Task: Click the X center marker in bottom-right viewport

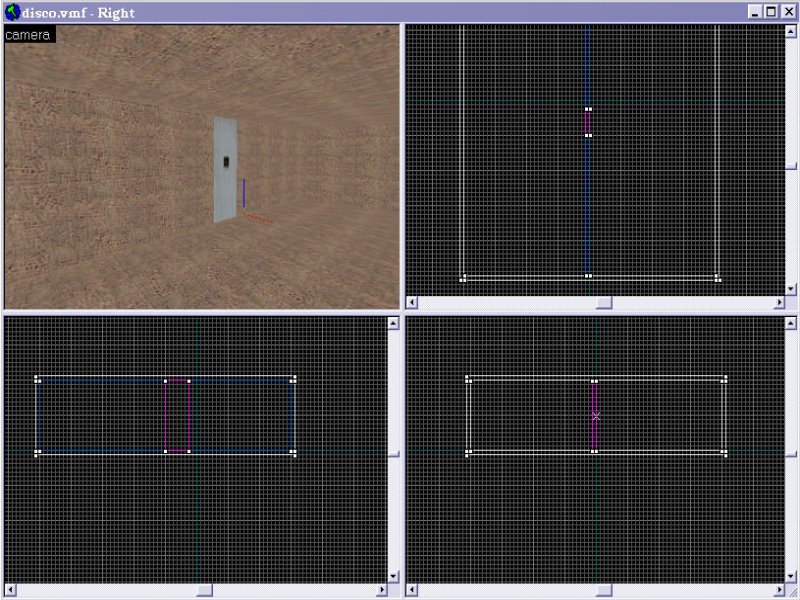Action: [596, 416]
